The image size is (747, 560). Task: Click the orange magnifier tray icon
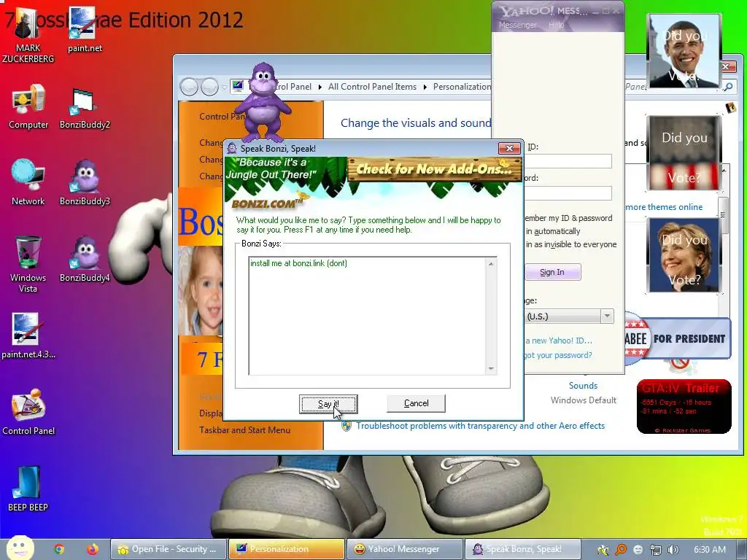621,550
